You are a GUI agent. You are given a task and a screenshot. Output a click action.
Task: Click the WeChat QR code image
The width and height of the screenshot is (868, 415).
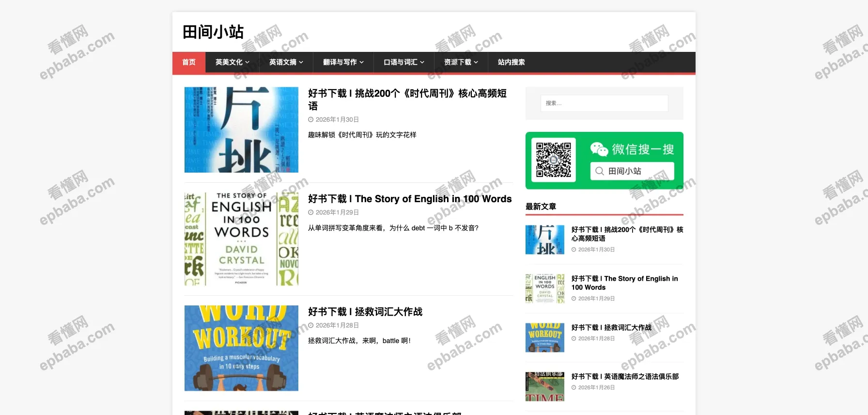(554, 160)
